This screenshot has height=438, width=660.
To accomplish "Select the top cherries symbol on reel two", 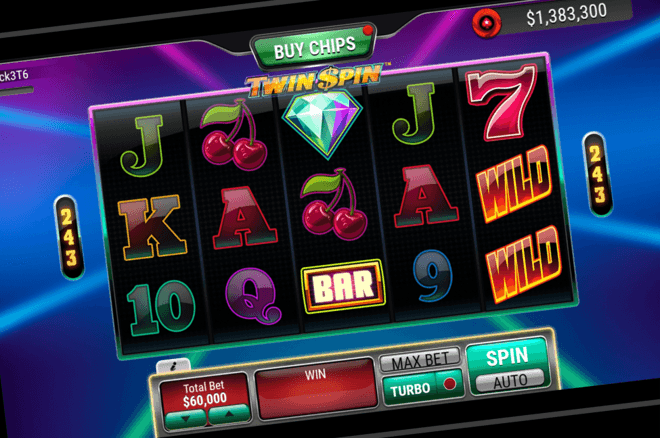I will tap(233, 135).
